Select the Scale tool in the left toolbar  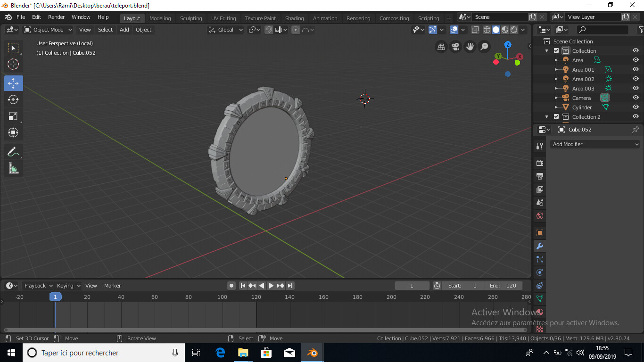tap(13, 116)
